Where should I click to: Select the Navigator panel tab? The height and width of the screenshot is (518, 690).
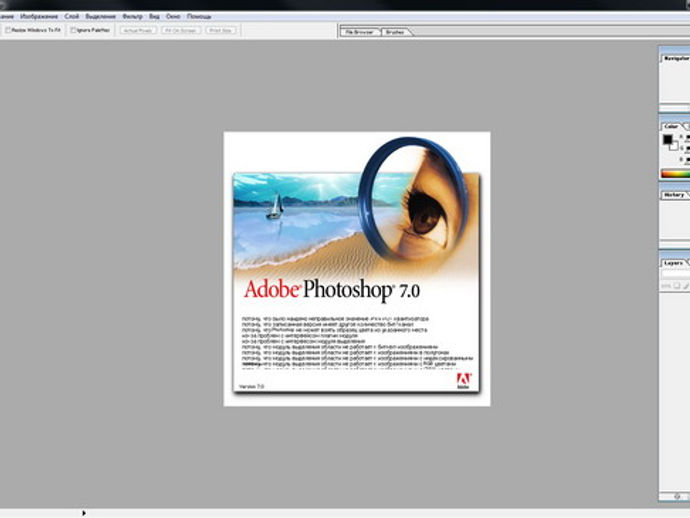point(675,59)
